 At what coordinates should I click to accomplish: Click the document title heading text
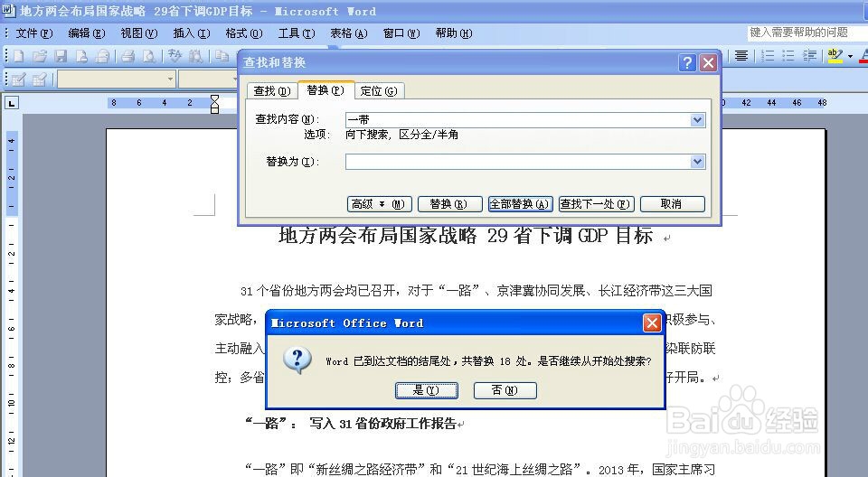(x=466, y=236)
